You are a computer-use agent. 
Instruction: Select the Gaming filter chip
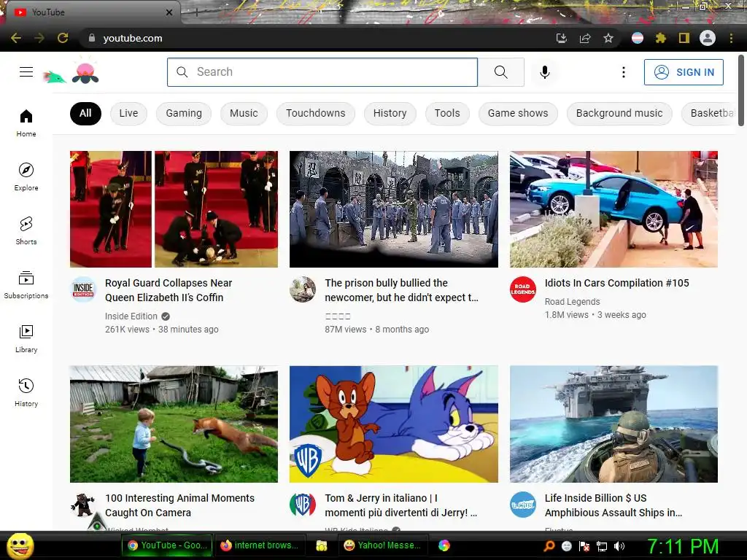click(x=184, y=113)
